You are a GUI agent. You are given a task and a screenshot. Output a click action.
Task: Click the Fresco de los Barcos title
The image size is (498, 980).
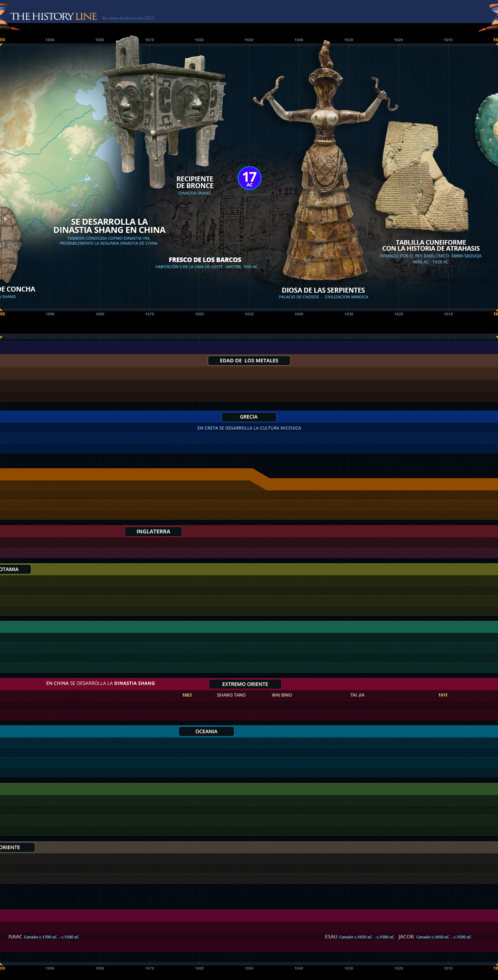click(x=205, y=260)
